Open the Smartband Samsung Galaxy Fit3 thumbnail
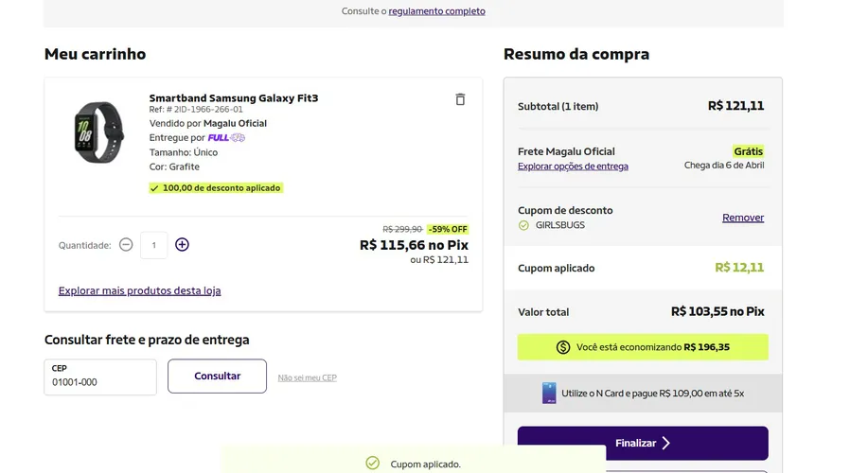The image size is (868, 473). pyautogui.click(x=98, y=132)
